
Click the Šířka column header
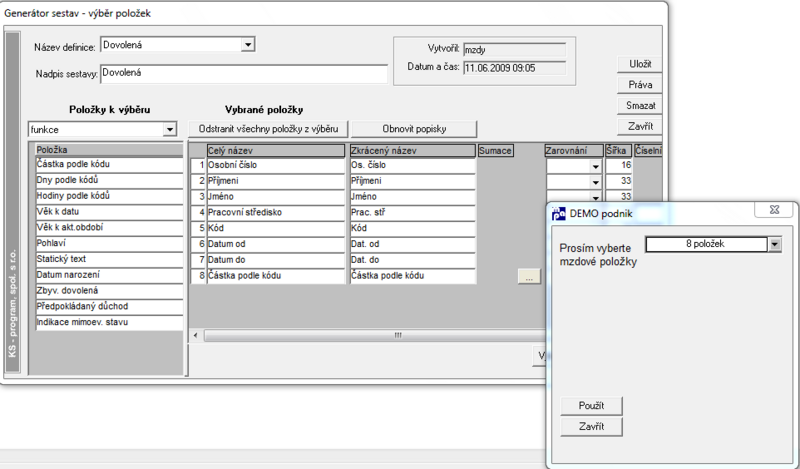[618, 151]
